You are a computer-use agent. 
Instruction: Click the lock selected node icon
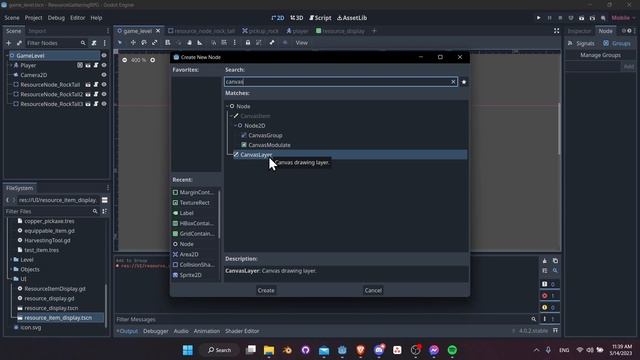248,42
